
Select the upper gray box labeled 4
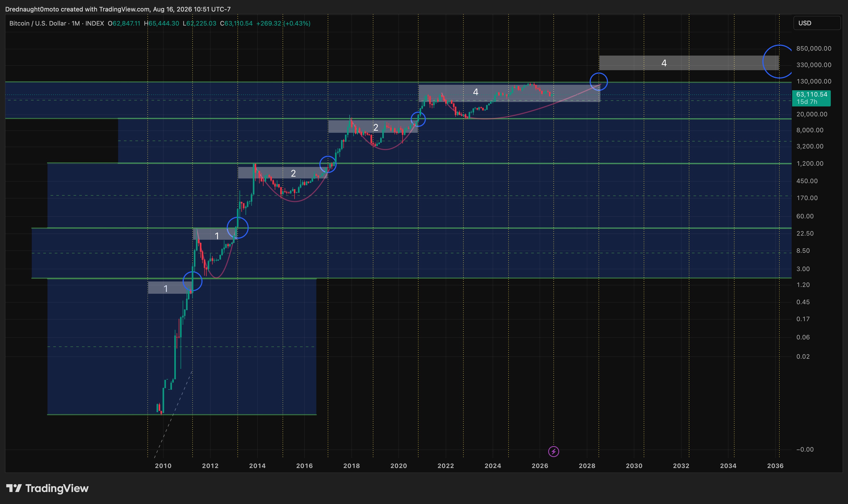click(689, 63)
